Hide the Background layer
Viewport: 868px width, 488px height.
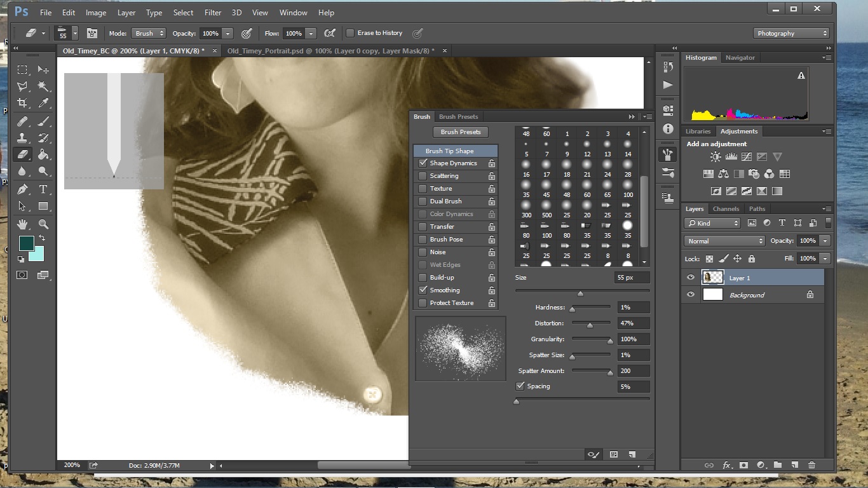[690, 294]
